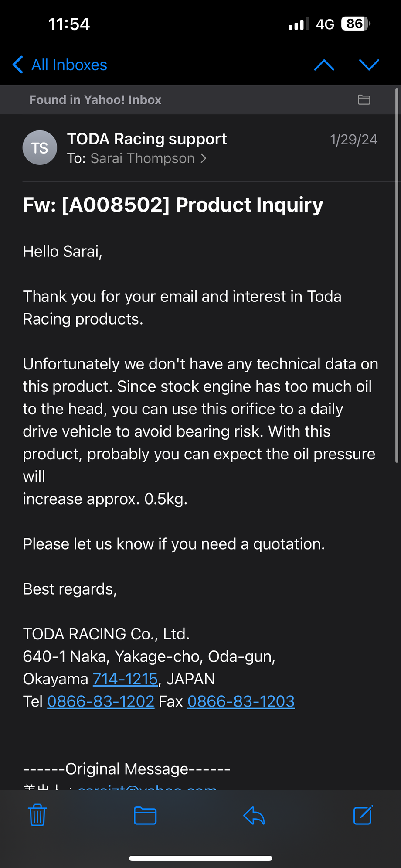Tap the reply arrow icon
The height and width of the screenshot is (868, 401).
click(254, 815)
